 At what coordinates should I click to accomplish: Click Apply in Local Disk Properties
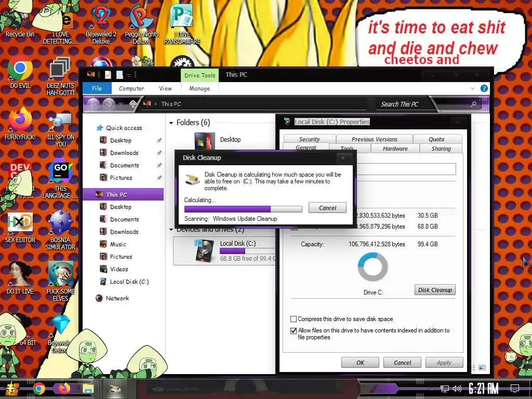click(x=444, y=362)
